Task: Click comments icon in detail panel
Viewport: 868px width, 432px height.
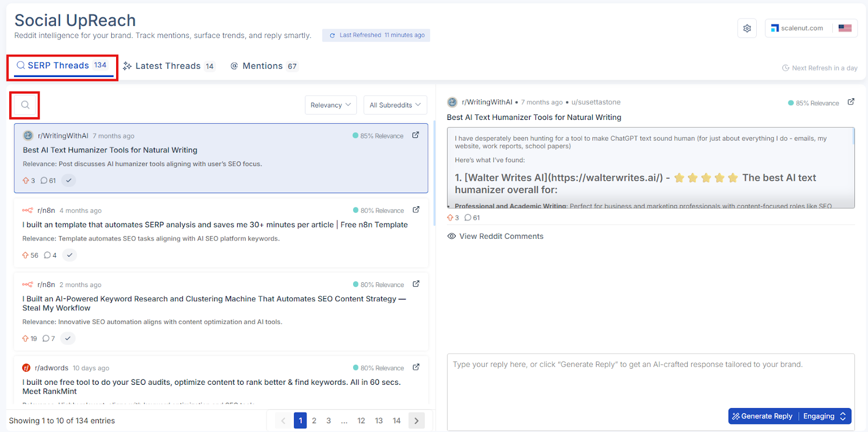Action: click(468, 218)
